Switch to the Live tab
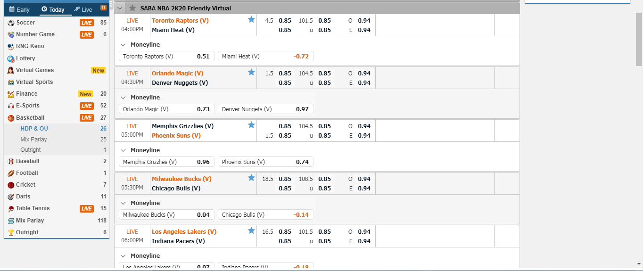644x271 pixels. (83, 9)
